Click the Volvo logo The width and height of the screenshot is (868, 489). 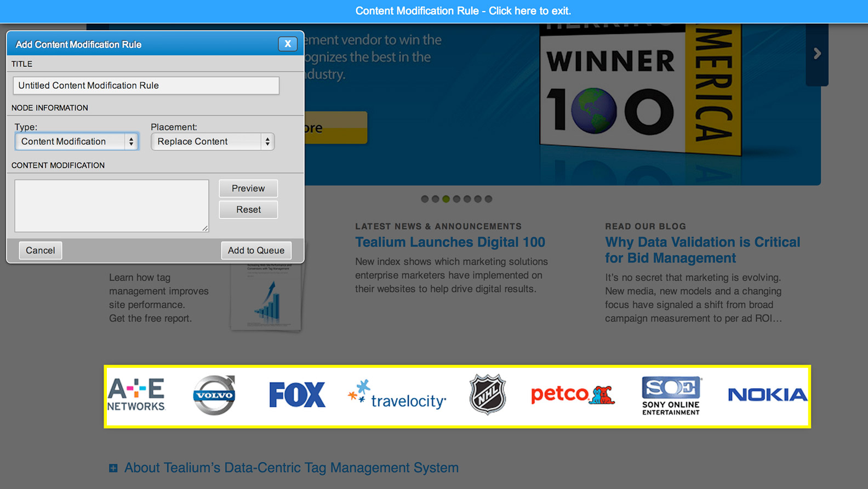coord(214,395)
